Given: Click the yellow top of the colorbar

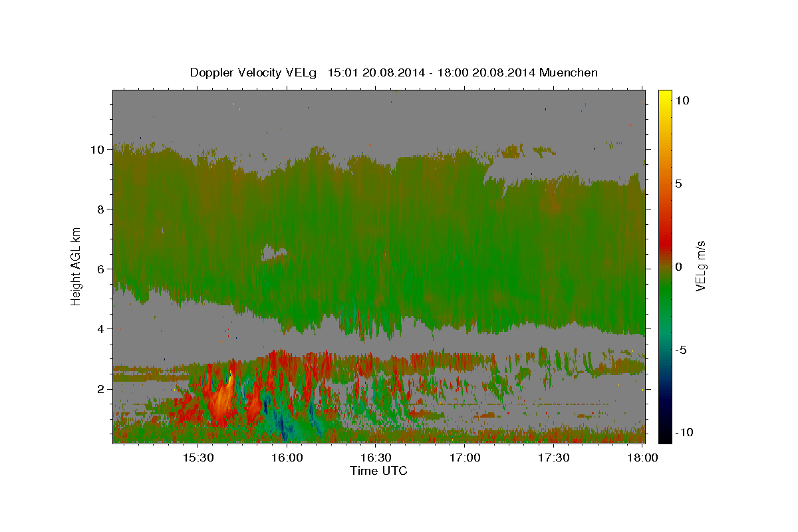Looking at the screenshot, I should [665, 96].
